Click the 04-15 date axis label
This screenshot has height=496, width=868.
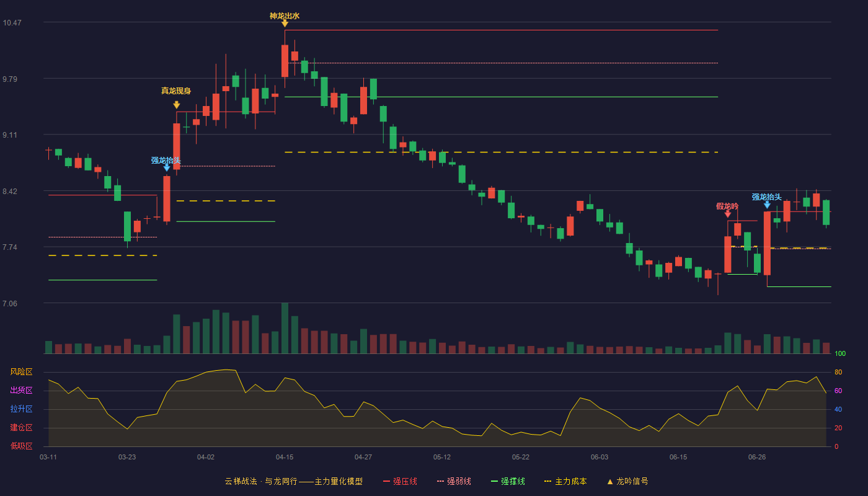point(285,457)
